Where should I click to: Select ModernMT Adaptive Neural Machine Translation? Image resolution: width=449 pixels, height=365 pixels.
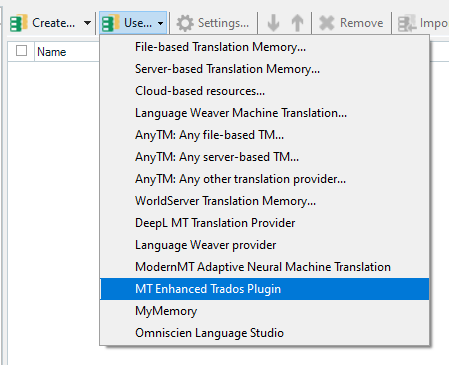coord(265,267)
